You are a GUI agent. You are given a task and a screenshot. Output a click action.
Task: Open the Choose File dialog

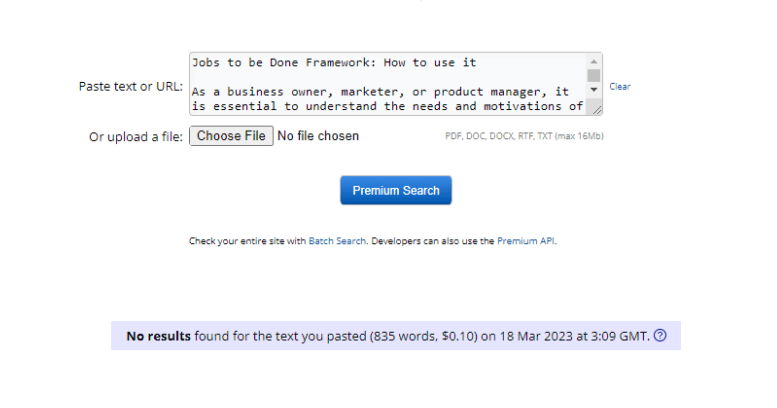(x=231, y=136)
